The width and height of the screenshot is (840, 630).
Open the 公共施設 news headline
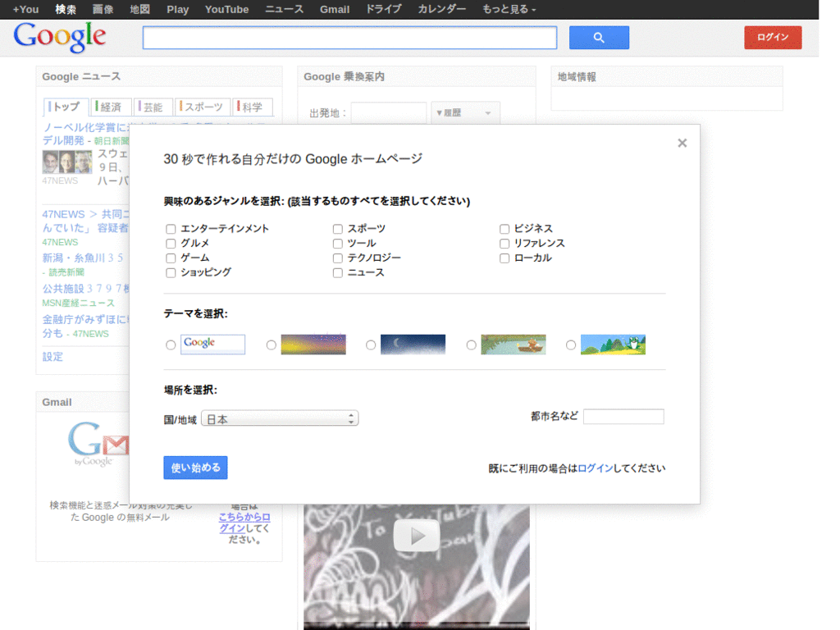tap(85, 289)
